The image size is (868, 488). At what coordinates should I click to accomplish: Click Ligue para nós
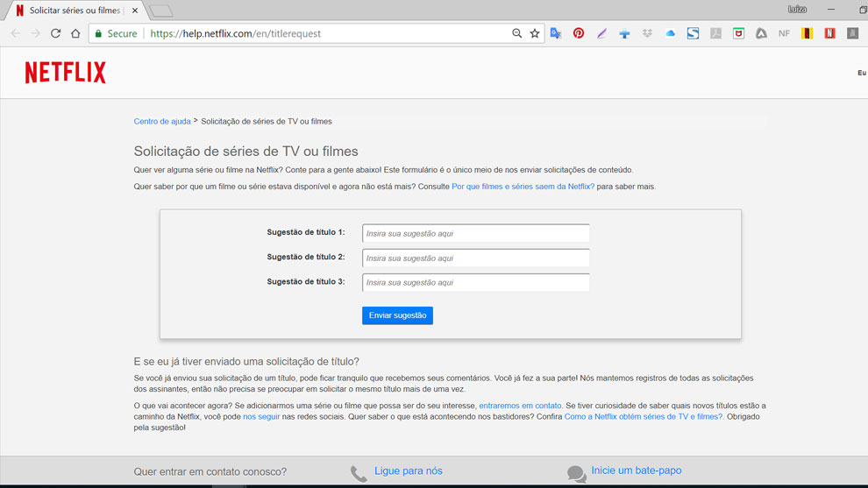coord(409,470)
